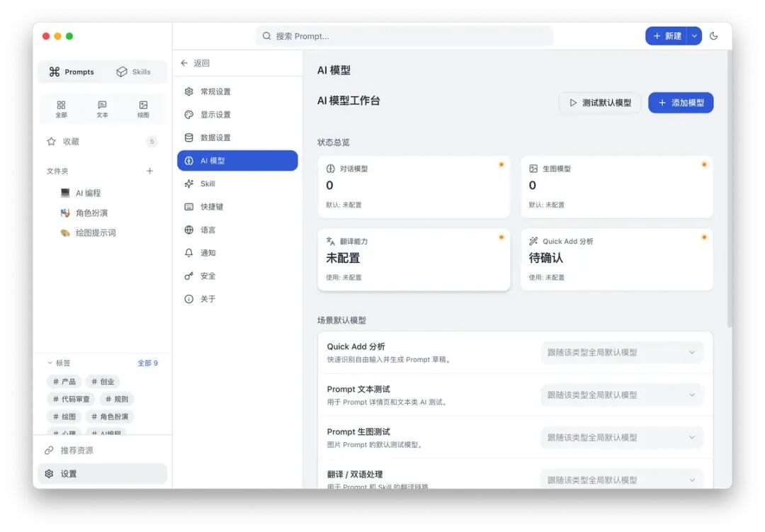Click the vertical scrollbar of settings panel
This screenshot has height=532, width=765.
(730, 188)
